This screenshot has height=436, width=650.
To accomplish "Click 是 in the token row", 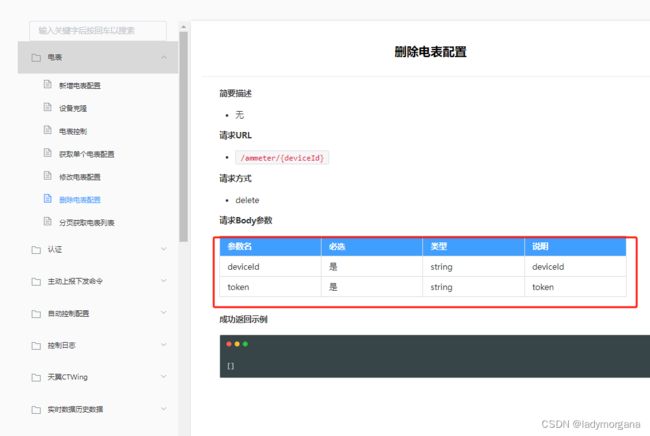I will pos(333,287).
